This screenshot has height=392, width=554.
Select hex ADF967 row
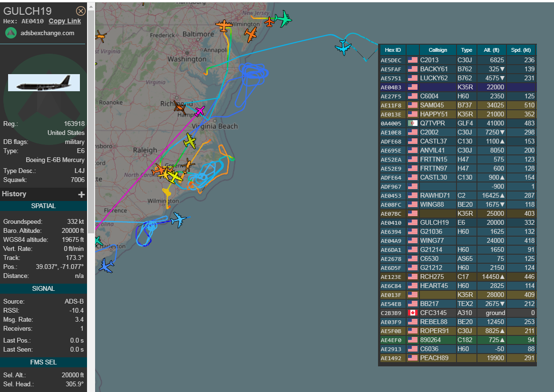pyautogui.click(x=457, y=186)
